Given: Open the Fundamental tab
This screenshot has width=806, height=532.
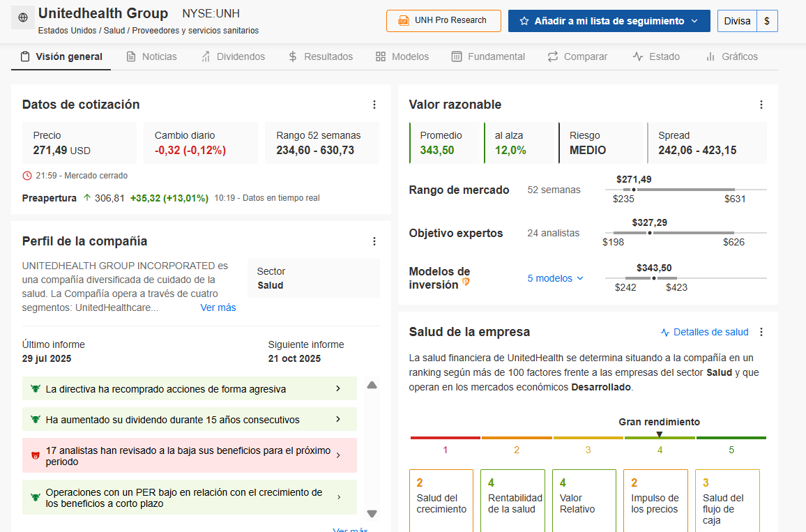Looking at the screenshot, I should point(488,56).
